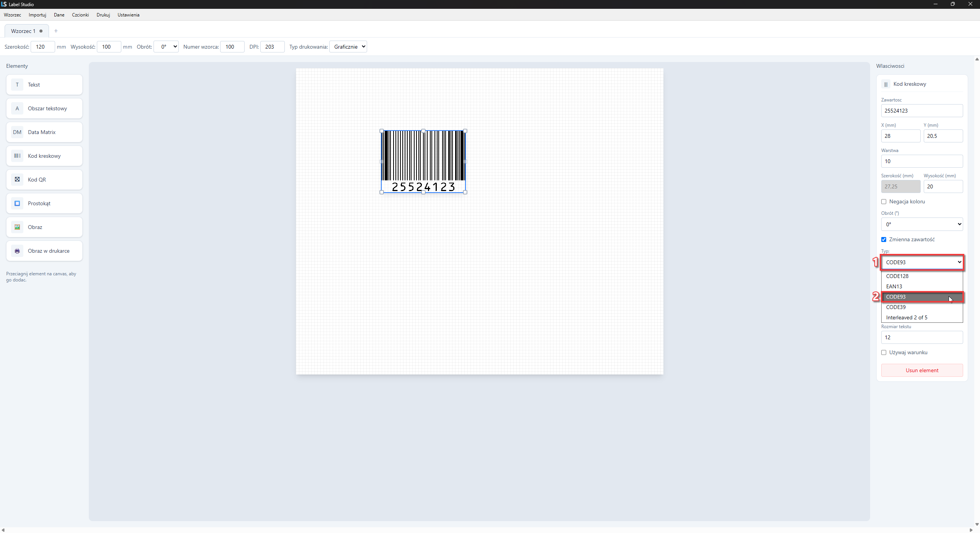Click the Data Matrix DM icon
This screenshot has height=533, width=980.
pos(17,132)
